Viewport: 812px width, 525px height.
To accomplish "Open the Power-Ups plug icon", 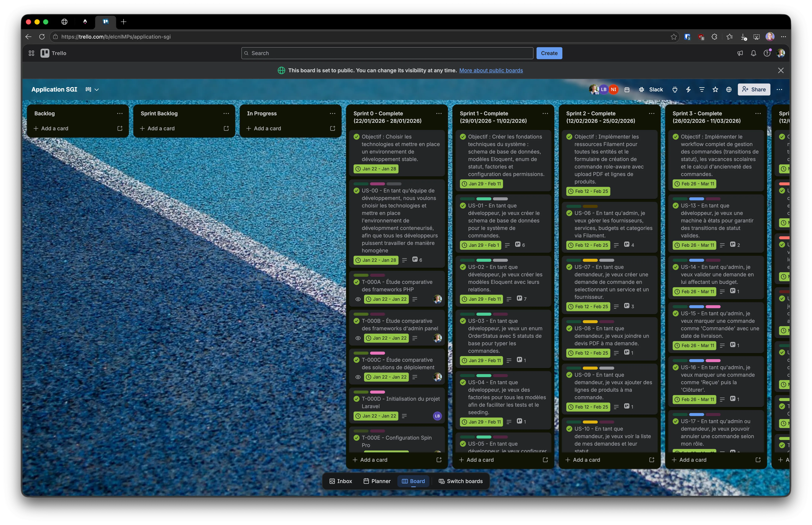I will pos(675,90).
